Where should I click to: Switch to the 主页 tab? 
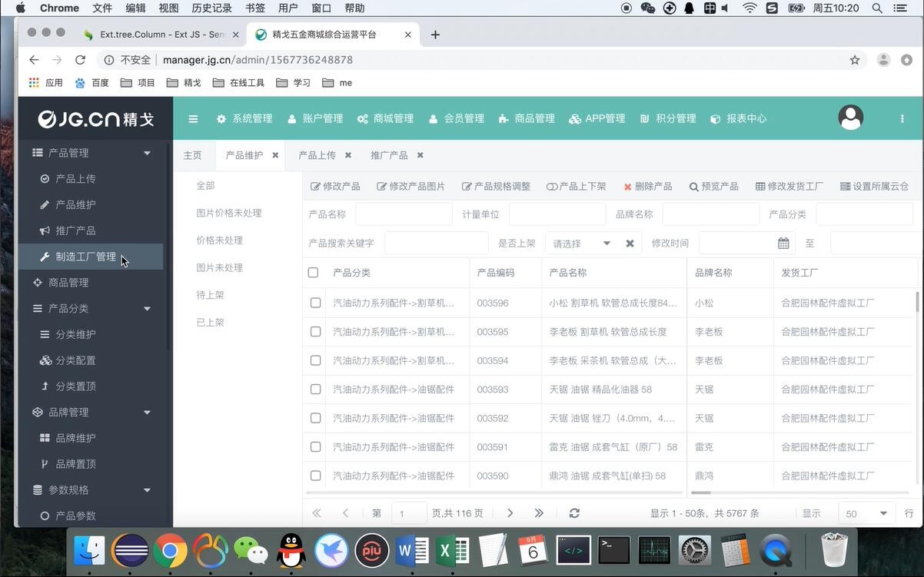(x=192, y=155)
